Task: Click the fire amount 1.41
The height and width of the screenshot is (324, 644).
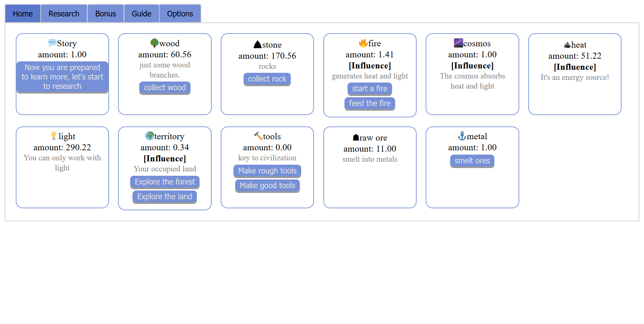Action: [x=370, y=54]
